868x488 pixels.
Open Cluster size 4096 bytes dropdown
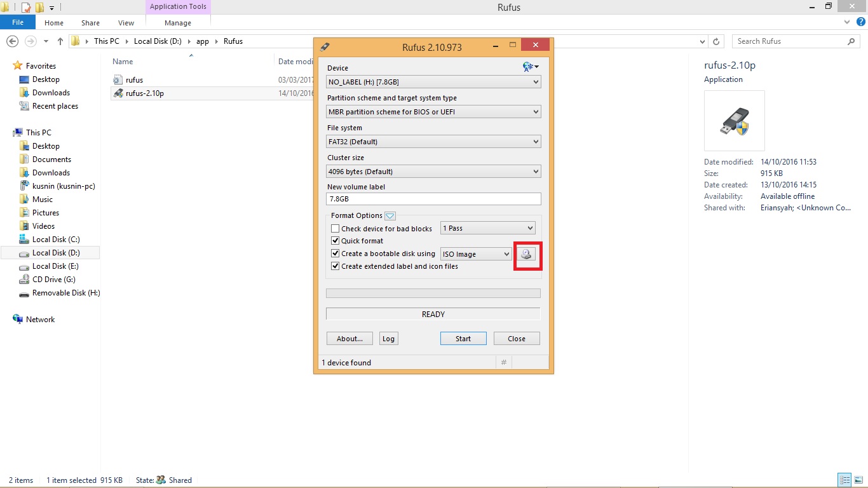coord(434,172)
